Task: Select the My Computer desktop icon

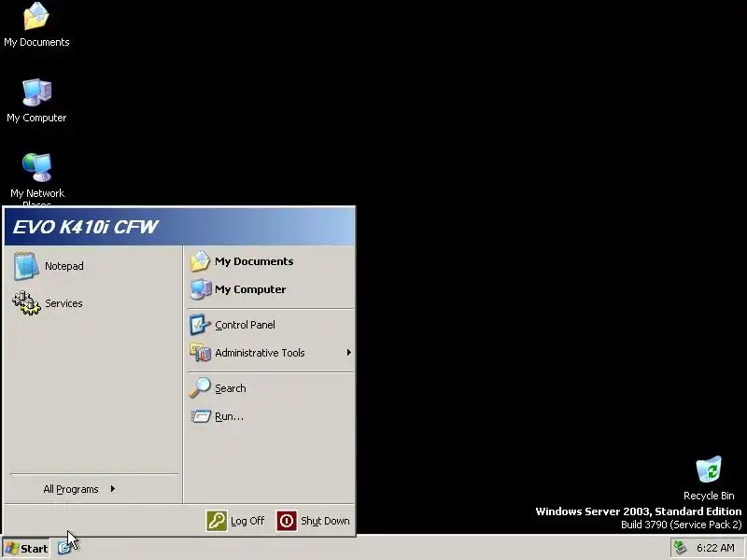Action: (x=36, y=101)
